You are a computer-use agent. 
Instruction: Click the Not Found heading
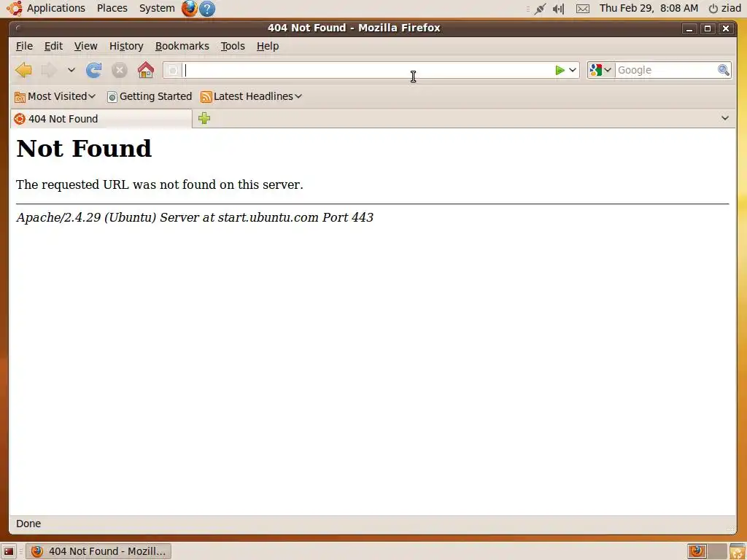(x=84, y=148)
